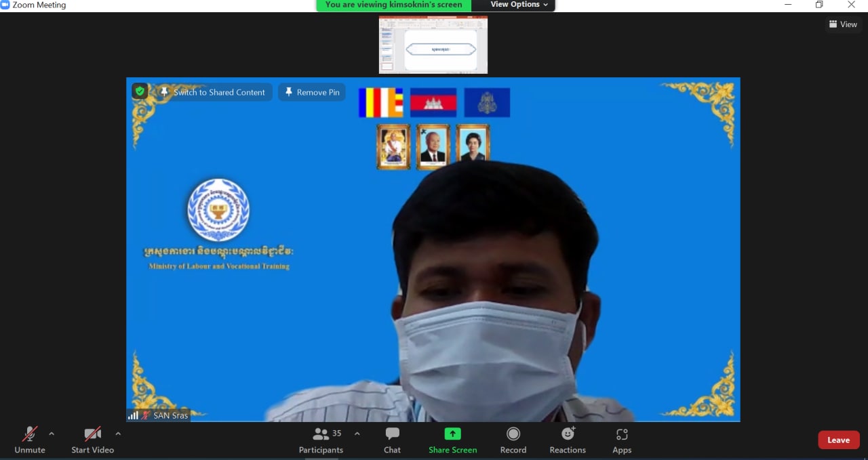Expand the arrow next to Participants

pyautogui.click(x=357, y=434)
